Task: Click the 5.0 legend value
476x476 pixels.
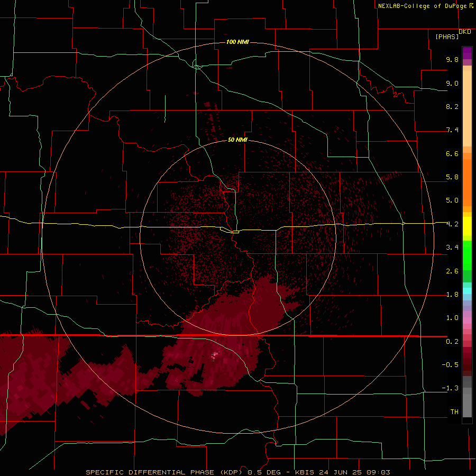Action: click(x=452, y=200)
